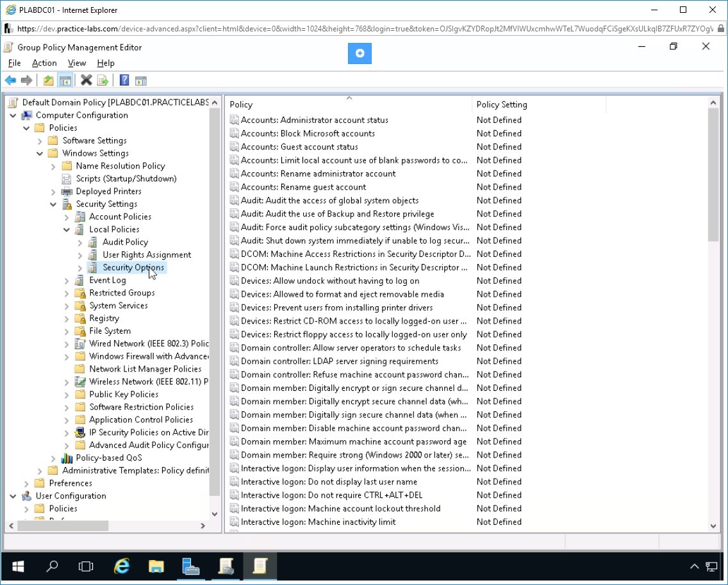Select 'Interactive logon: Machine inactivity limit' policy
The height and width of the screenshot is (585, 728).
pos(318,522)
